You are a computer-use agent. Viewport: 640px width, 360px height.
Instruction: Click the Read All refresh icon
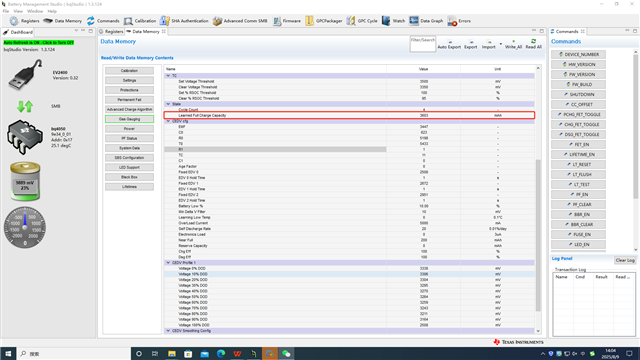(x=533, y=44)
